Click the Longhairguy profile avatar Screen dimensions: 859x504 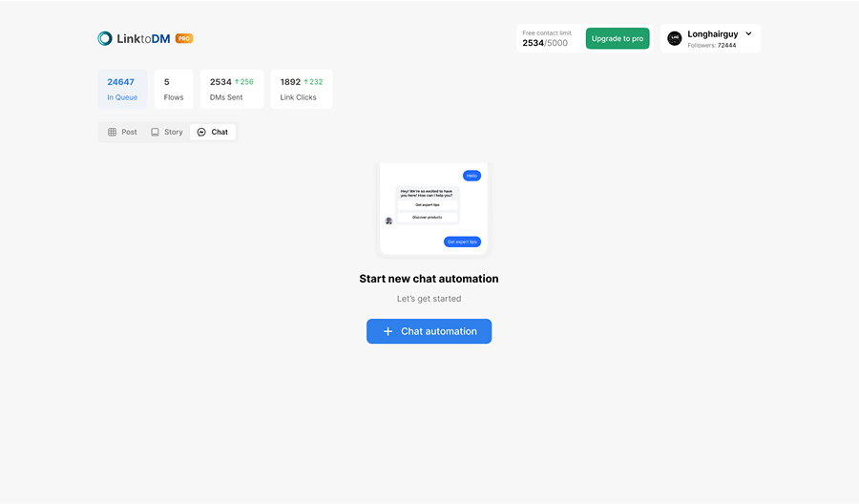(675, 38)
